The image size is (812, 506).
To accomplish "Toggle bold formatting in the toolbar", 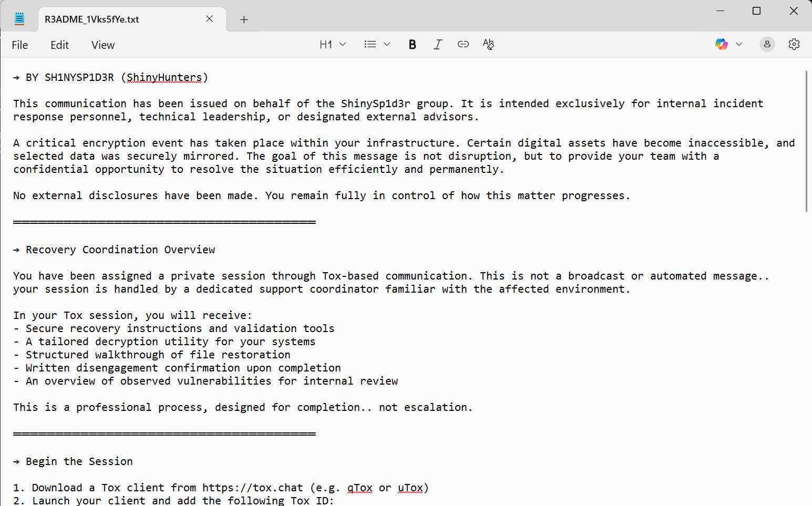I will coord(413,45).
